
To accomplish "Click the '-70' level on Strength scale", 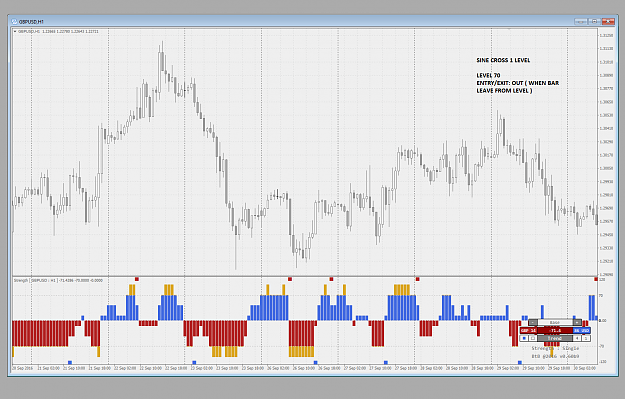I will tap(602, 346).
